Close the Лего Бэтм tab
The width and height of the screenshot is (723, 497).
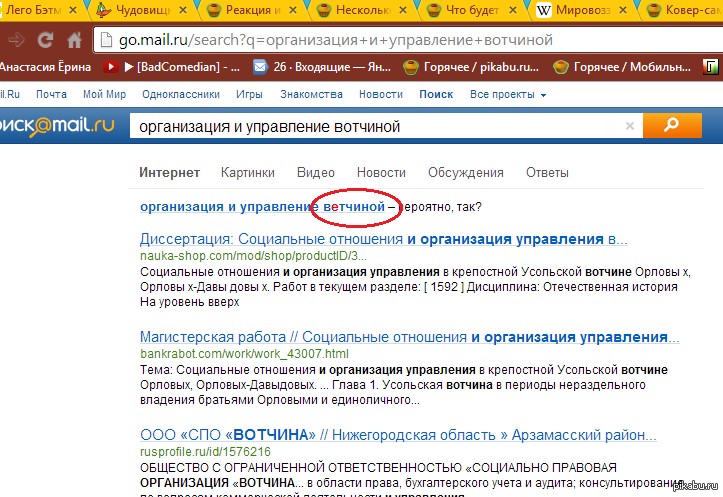click(x=73, y=10)
